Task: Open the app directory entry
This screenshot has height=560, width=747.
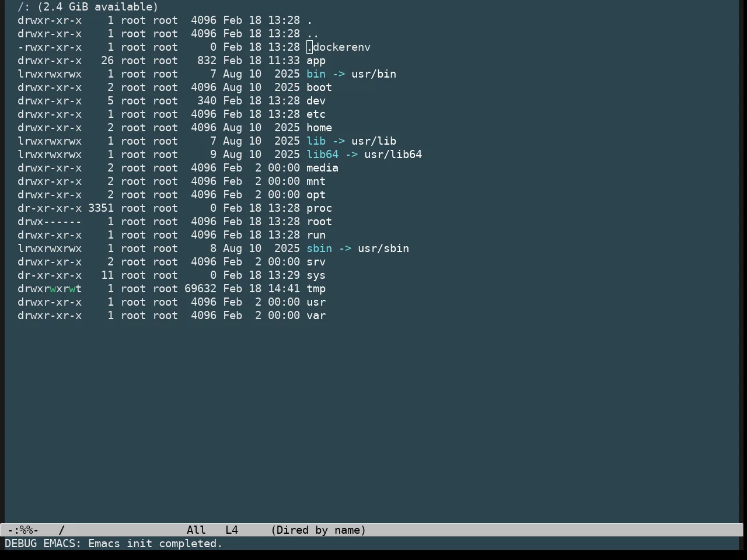Action: [316, 61]
